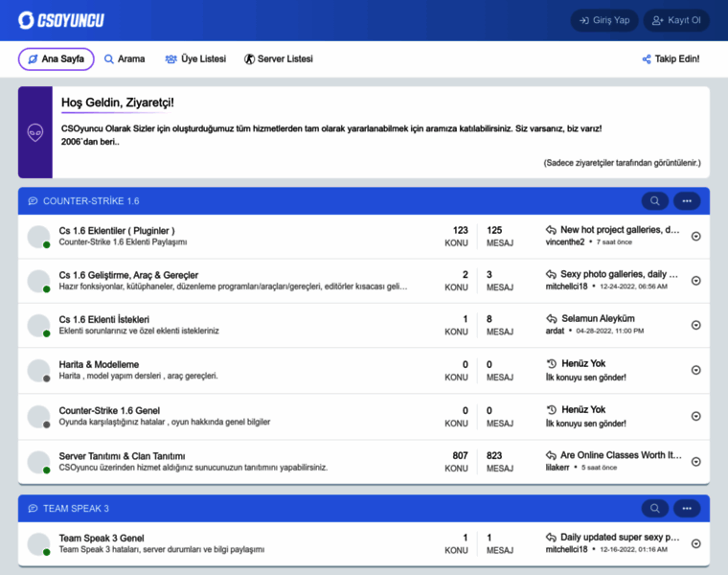
Task: Click the Takip Edin share icon
Action: pos(647,59)
